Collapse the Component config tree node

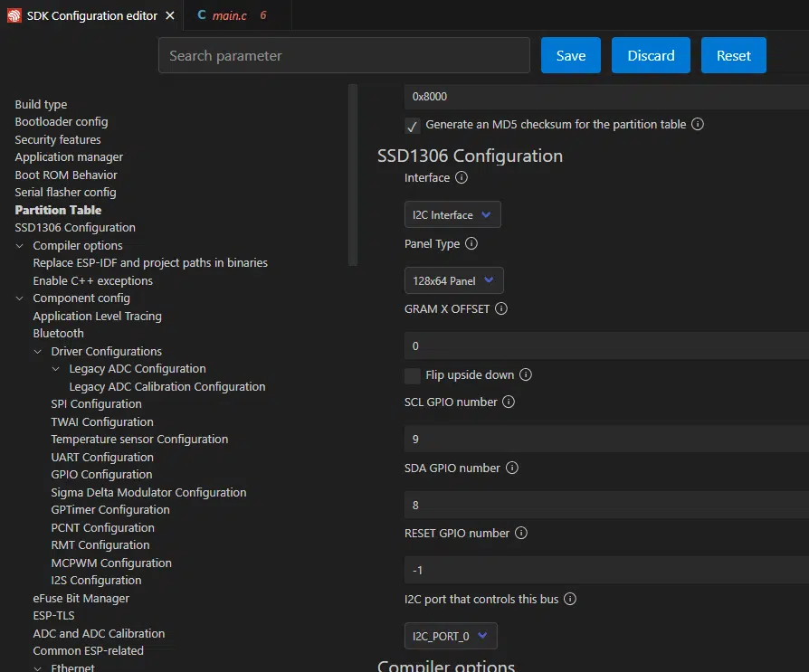pyautogui.click(x=20, y=298)
